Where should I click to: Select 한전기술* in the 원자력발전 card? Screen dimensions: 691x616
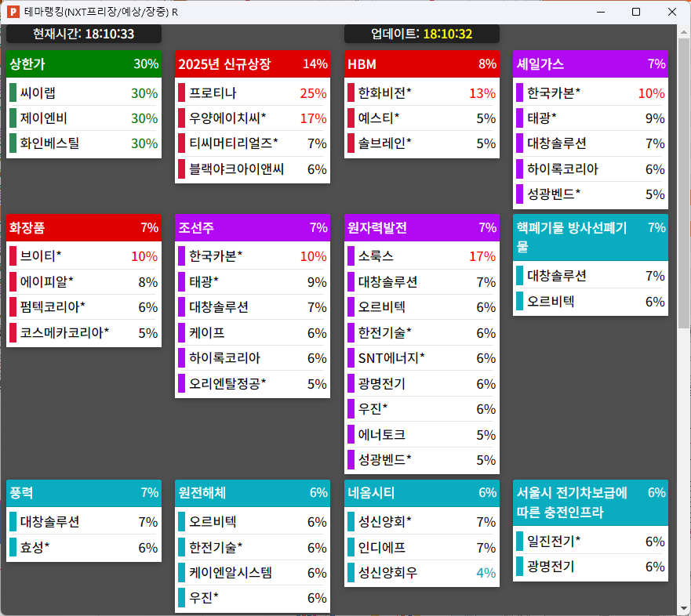coord(422,333)
